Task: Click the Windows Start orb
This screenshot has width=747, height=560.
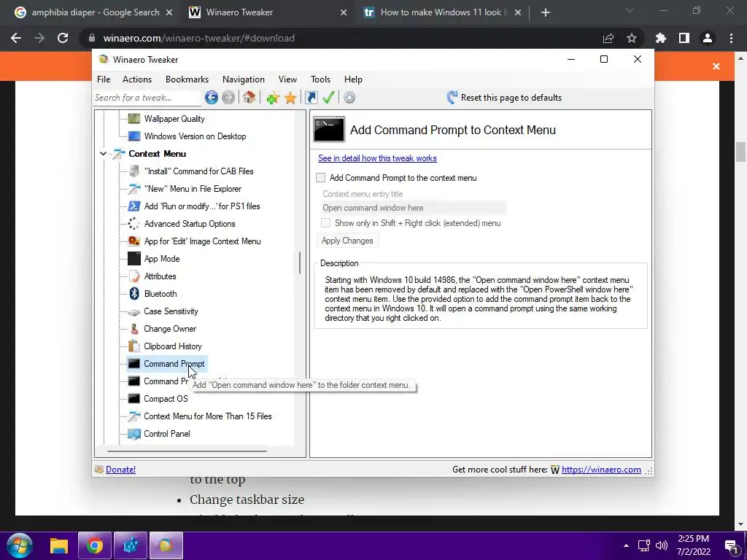Action: [20, 545]
